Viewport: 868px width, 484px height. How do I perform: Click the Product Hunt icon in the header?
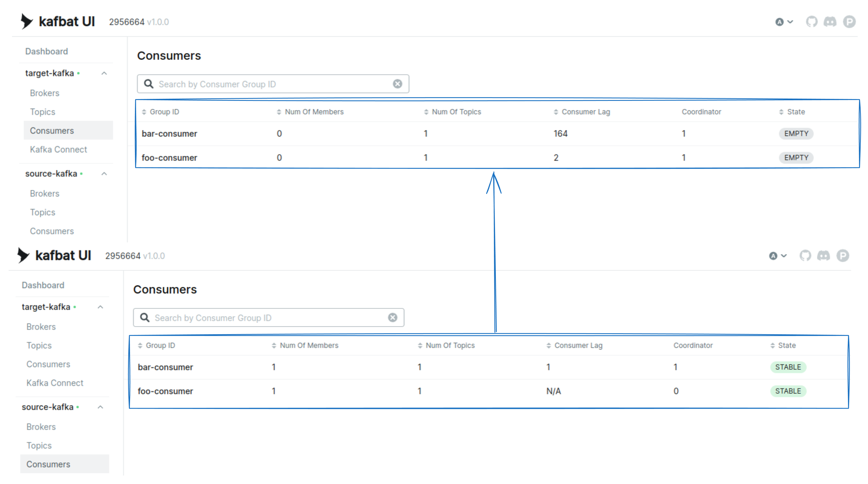849,21
